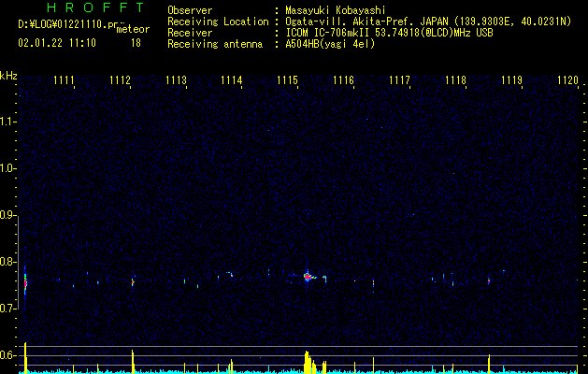The image size is (588, 374).
Task: Click the 1113 time axis label
Action: (x=176, y=80)
